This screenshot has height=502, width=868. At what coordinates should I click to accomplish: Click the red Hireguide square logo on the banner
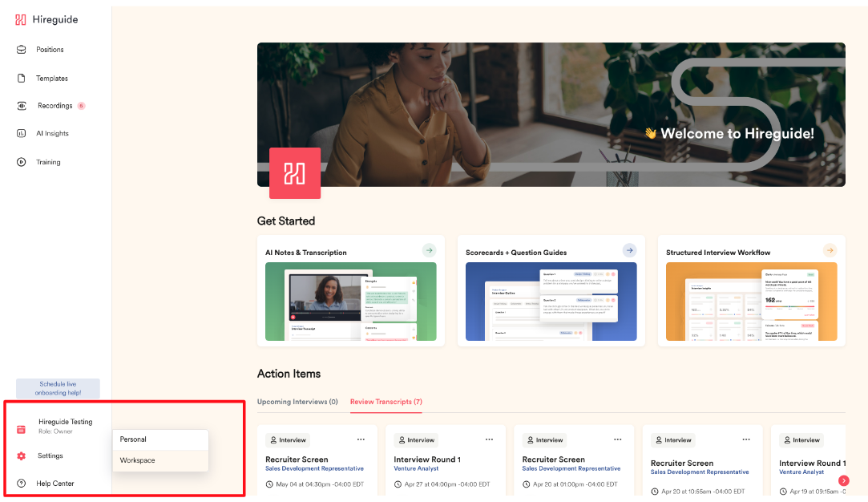coord(294,173)
